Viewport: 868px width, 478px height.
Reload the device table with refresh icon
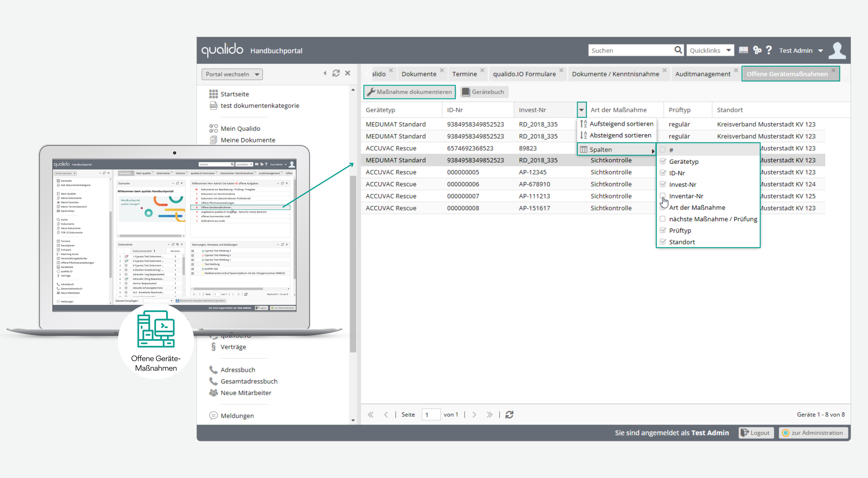tap(509, 414)
